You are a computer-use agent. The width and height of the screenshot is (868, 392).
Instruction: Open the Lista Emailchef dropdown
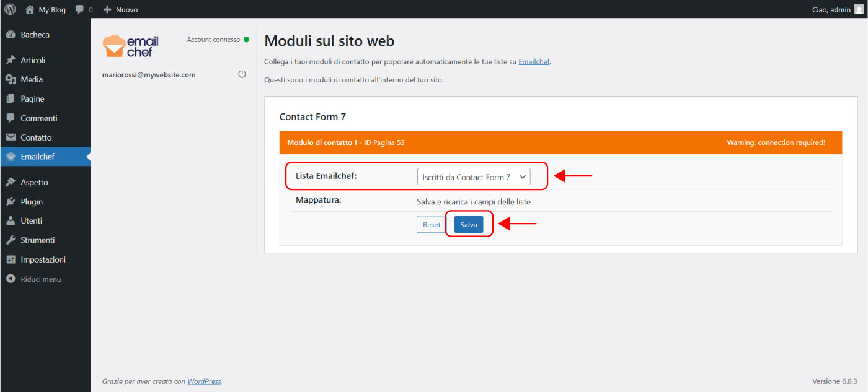point(474,177)
